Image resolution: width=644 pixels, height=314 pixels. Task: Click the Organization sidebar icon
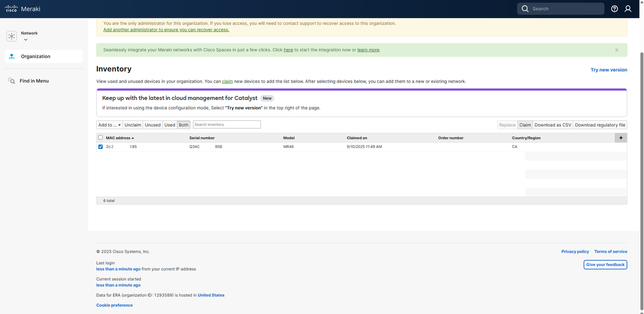[12, 57]
